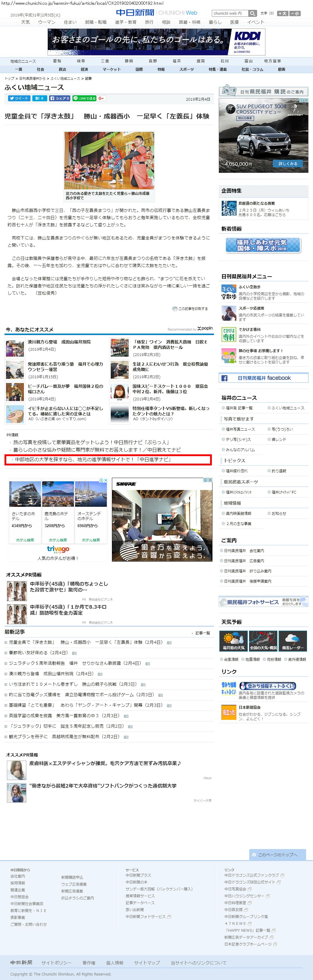The image size is (313, 980).
Task: Click the Twitter tweet button
Action: coord(19,98)
